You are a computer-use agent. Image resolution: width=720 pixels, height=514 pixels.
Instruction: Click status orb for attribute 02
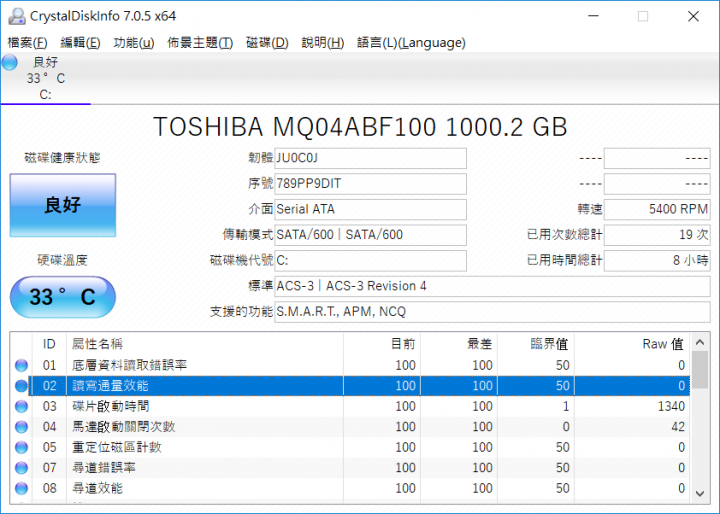21,386
